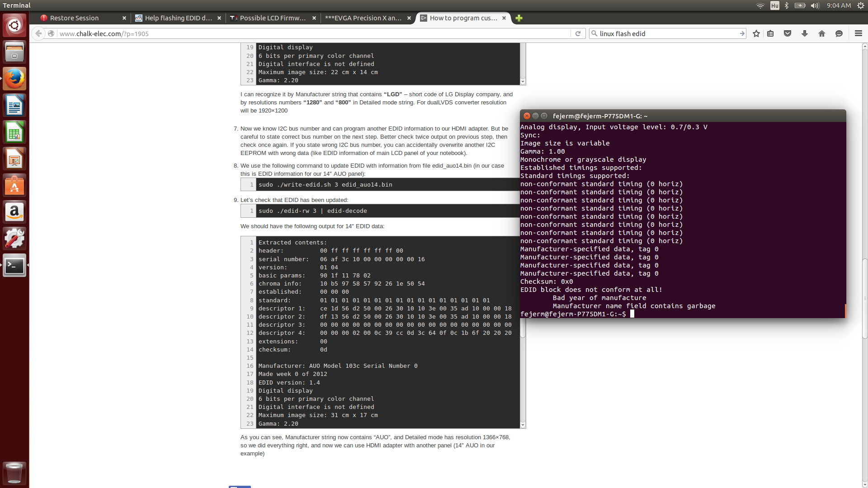Click the Pocket save icon
Viewport: 868px width, 488px height.
point(788,33)
